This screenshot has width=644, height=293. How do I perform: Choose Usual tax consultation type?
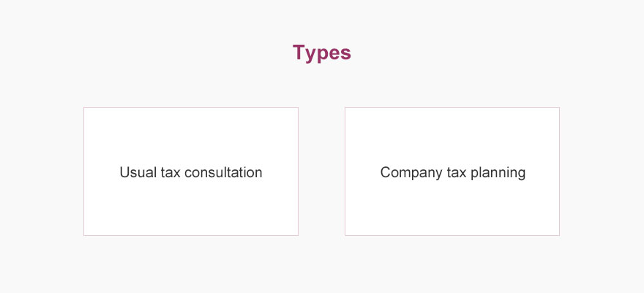[191, 171]
